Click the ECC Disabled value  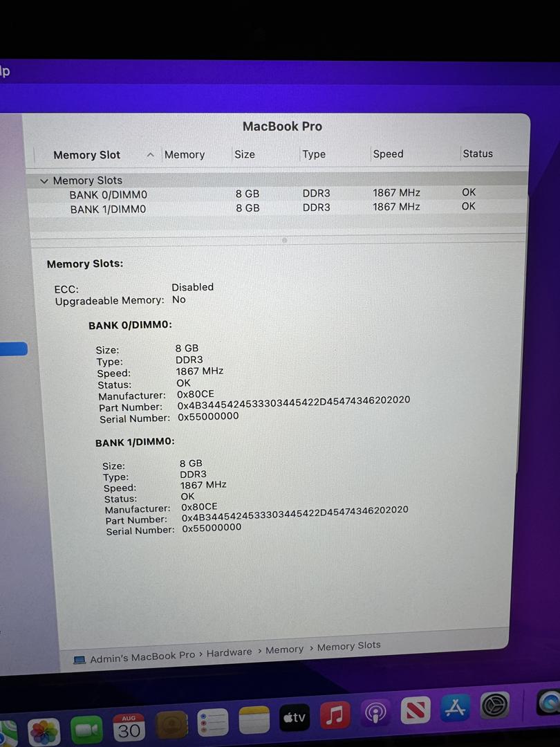(192, 287)
